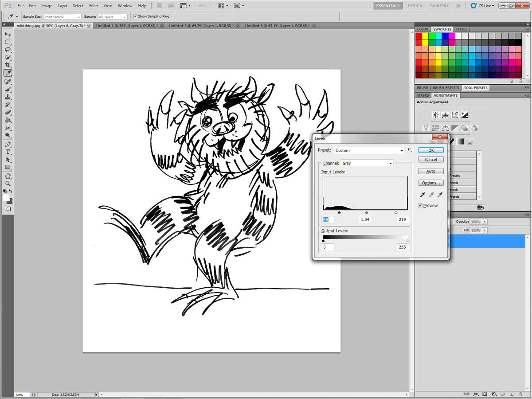This screenshot has height=399, width=532.
Task: Select the Crop tool
Action: 8,65
